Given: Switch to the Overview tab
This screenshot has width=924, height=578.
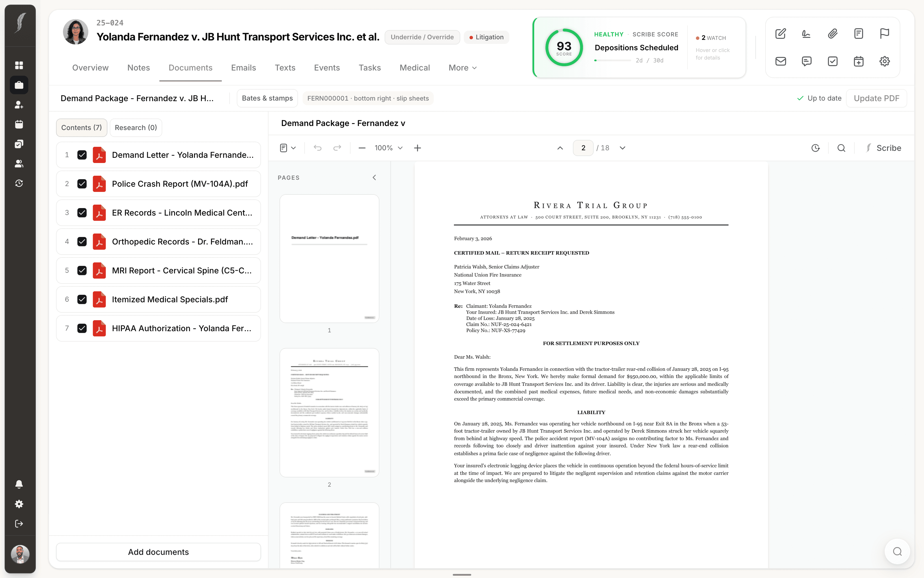Looking at the screenshot, I should (90, 68).
